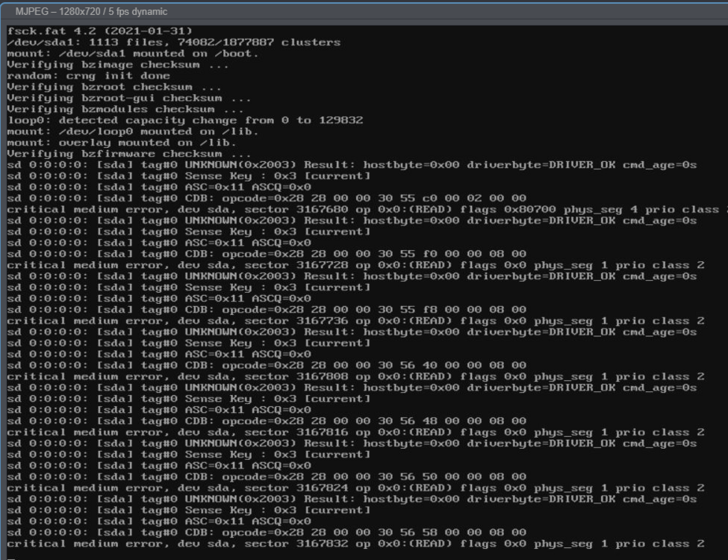The image size is (728, 560).
Task: Click the overlay mounted on /lib line
Action: pyautogui.click(x=122, y=143)
